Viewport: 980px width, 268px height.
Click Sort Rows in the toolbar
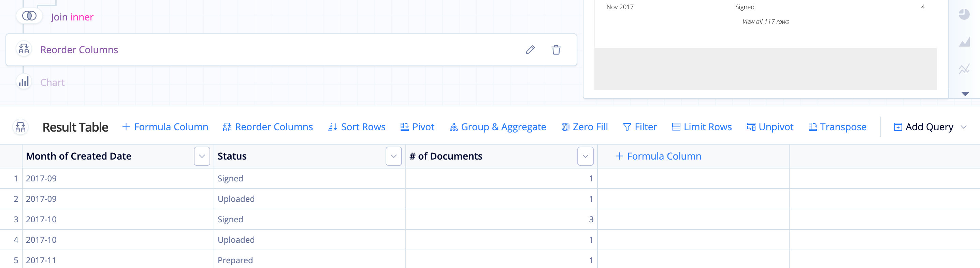click(x=357, y=127)
